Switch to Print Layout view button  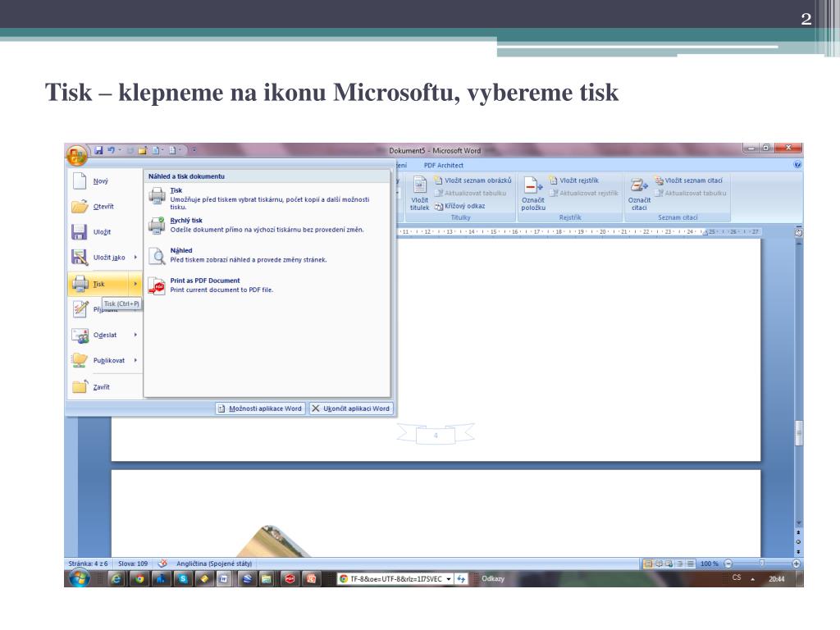648,564
